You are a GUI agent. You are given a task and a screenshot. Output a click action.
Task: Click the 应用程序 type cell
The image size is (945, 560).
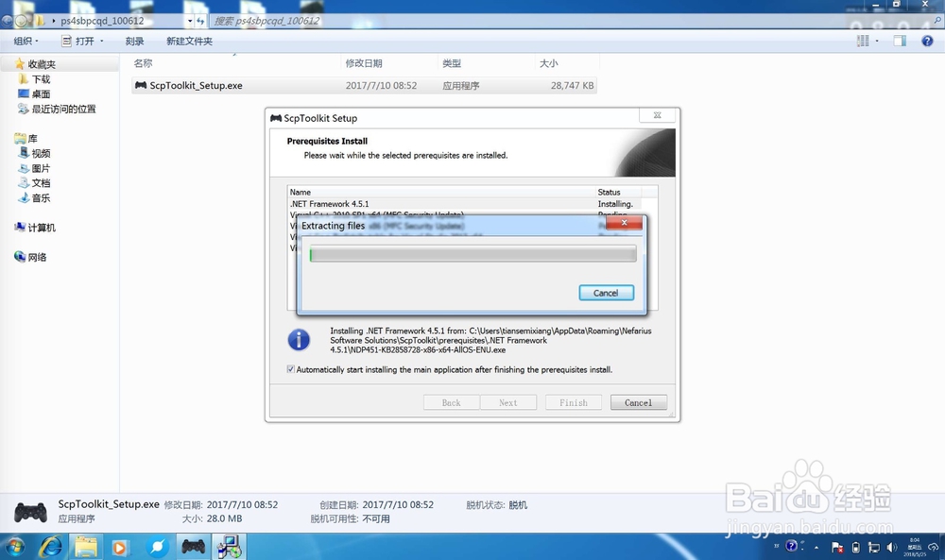click(461, 86)
